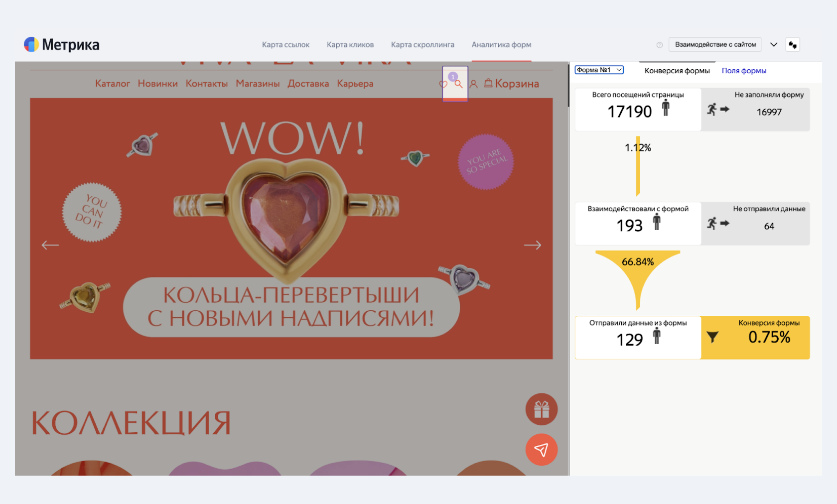Click the site preview vertical scrollbar
837x504 pixels.
568,86
